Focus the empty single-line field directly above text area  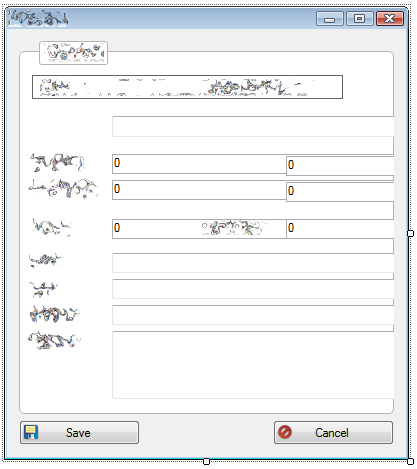253,315
